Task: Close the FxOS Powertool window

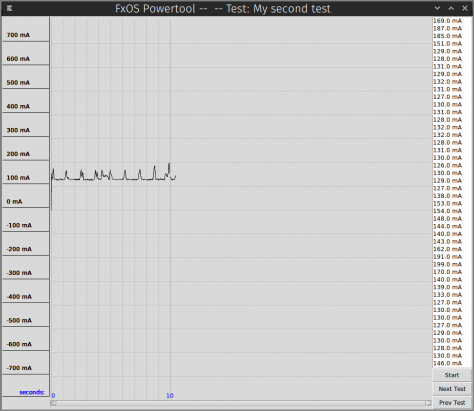Action: 465,8
